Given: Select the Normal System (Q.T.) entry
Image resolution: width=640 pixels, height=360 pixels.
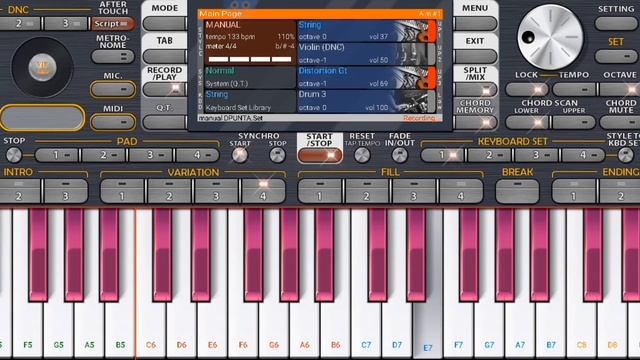Looking at the screenshot, I should [x=250, y=78].
